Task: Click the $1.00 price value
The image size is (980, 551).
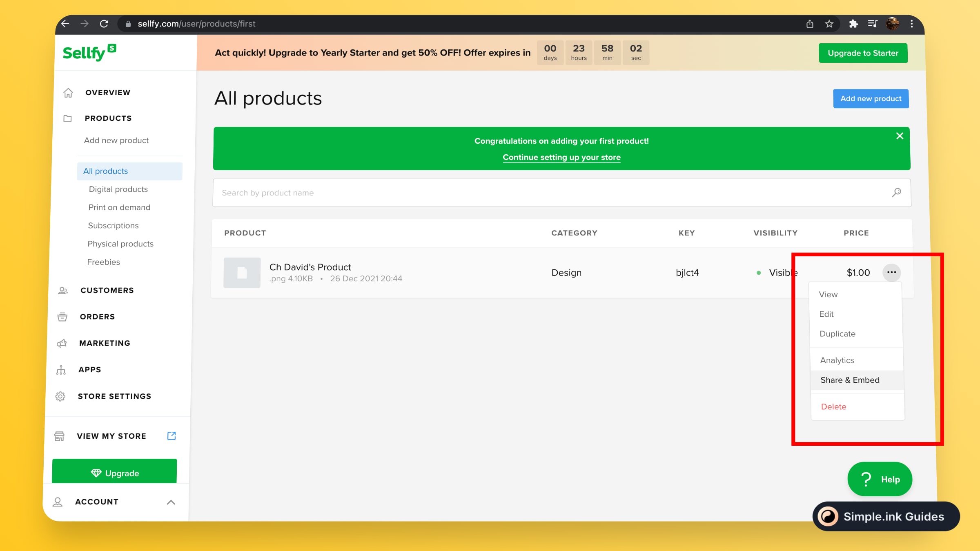Action: (x=858, y=273)
